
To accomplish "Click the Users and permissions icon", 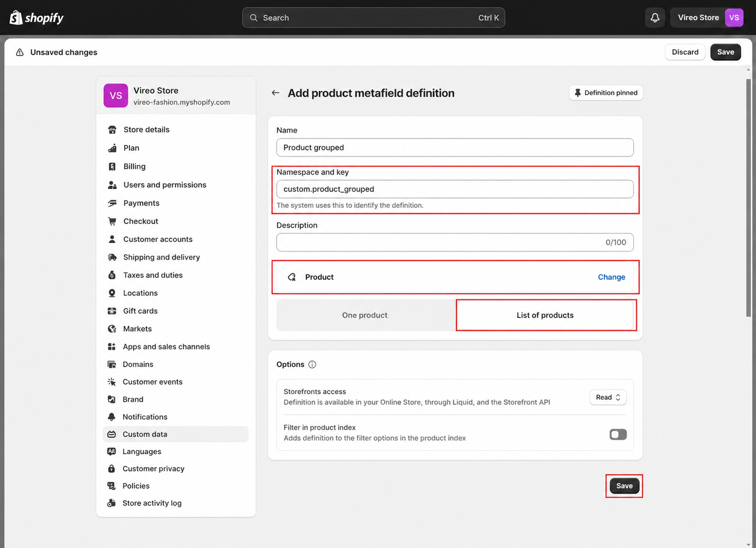I will click(x=112, y=185).
